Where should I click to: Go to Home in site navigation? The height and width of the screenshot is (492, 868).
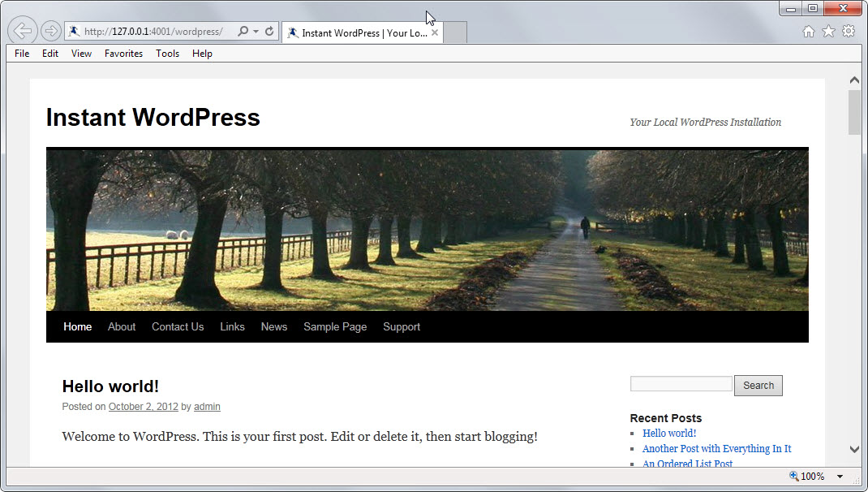pos(78,327)
